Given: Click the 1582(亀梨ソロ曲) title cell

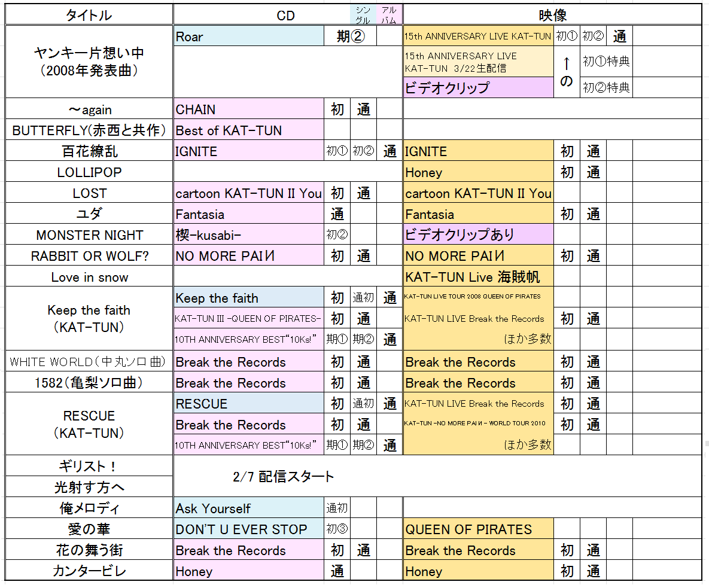Looking at the screenshot, I should coord(89,382).
